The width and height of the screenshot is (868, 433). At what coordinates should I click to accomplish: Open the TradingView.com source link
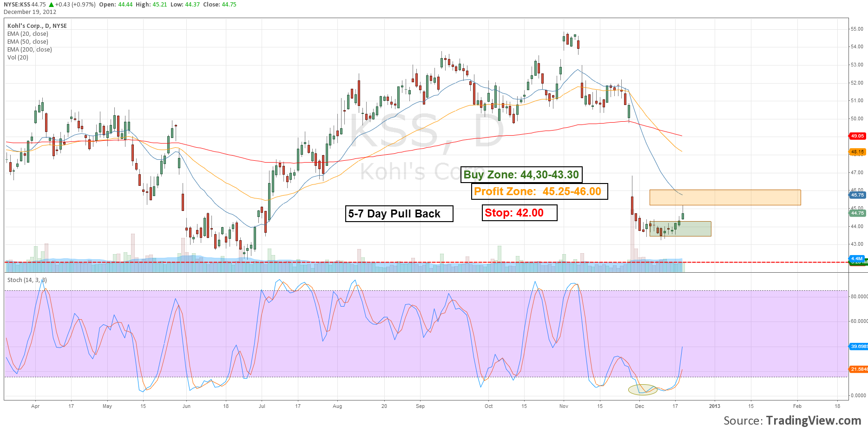(x=813, y=420)
